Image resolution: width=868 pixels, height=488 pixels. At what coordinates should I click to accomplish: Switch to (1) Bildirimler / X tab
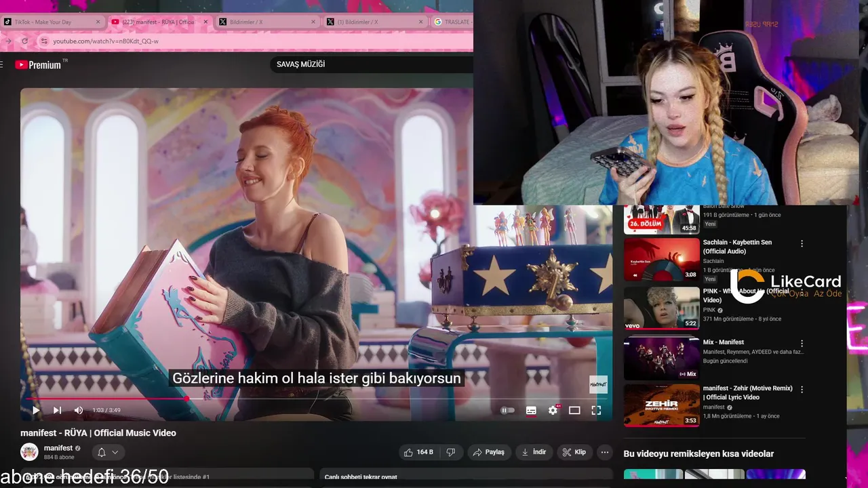coord(374,22)
